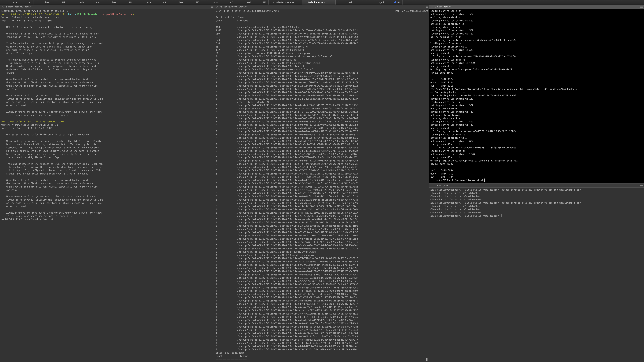Viewport: 644px width, 362px height.
Task: Click 'MDL-68166 backup: Write backup files to localcache' line
Action: [x=49, y=27]
